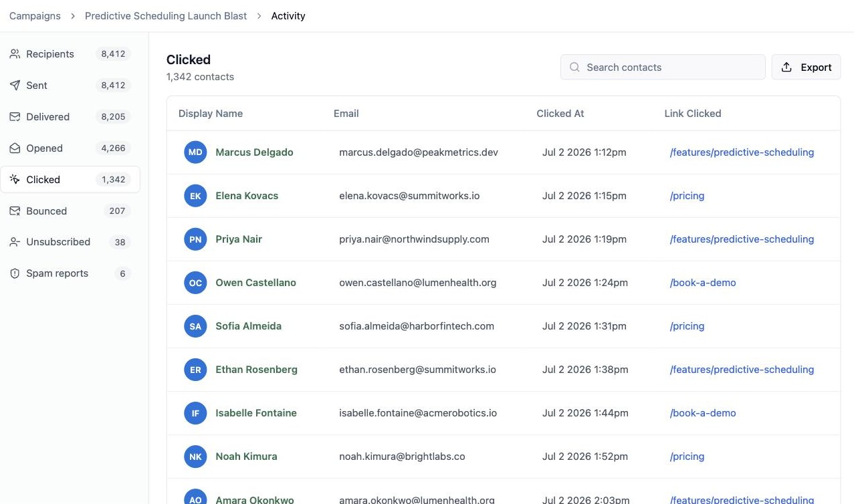Click the Email column header

coord(346,114)
